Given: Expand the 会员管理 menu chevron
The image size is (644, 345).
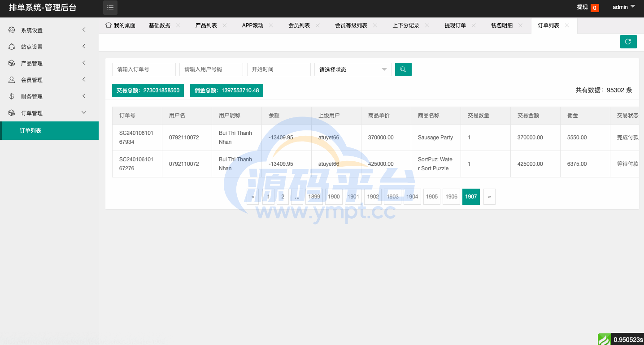Looking at the screenshot, I should 84,80.
